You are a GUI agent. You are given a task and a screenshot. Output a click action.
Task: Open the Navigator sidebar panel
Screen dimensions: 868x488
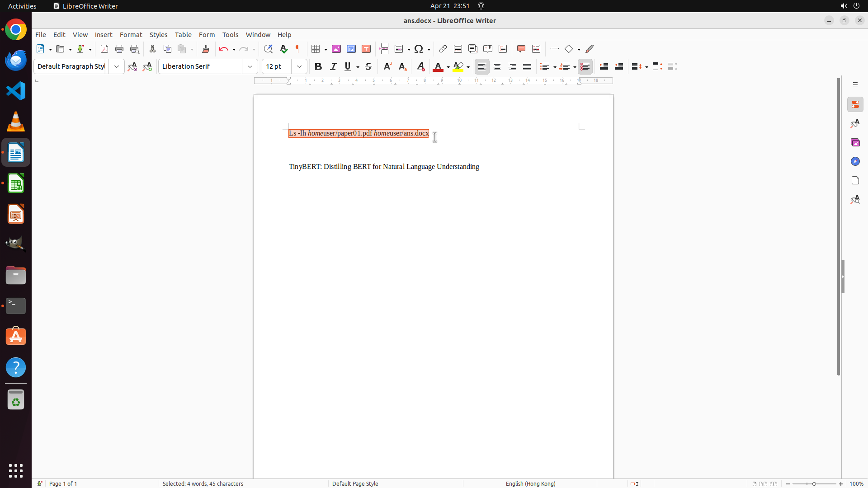(855, 161)
